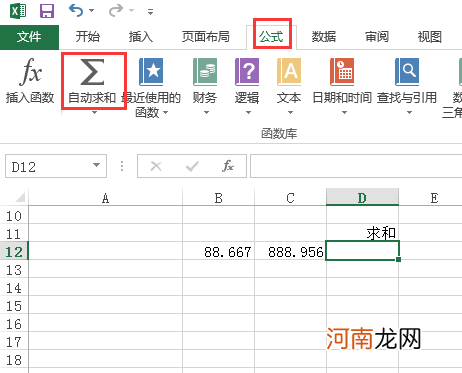Switch to the 页面布局 (Page Layout) tab
The width and height of the screenshot is (462, 373).
(206, 37)
